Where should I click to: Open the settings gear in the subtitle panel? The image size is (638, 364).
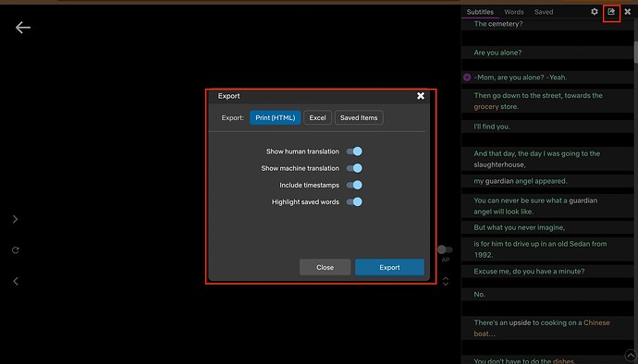point(595,12)
